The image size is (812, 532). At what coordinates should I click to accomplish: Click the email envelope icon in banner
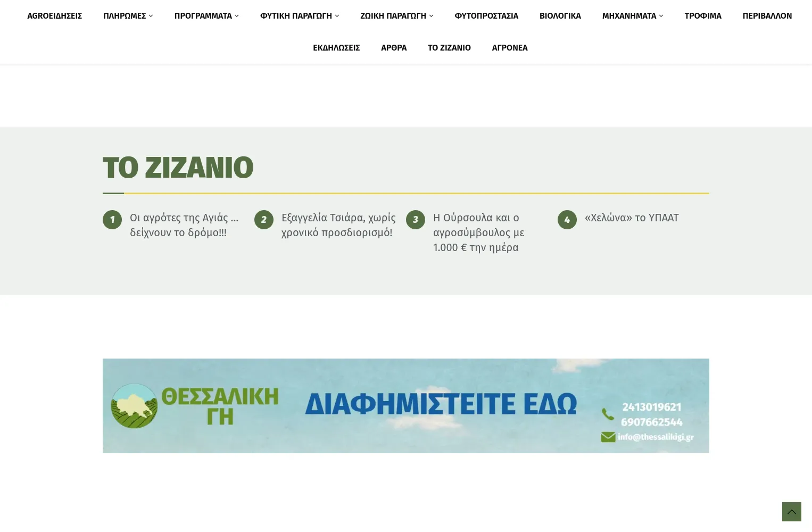tap(608, 437)
